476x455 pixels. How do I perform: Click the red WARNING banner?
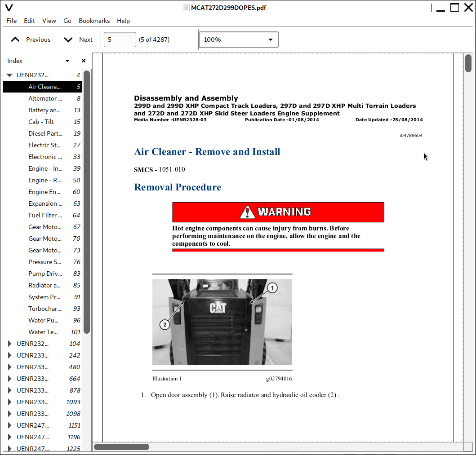[x=278, y=212]
